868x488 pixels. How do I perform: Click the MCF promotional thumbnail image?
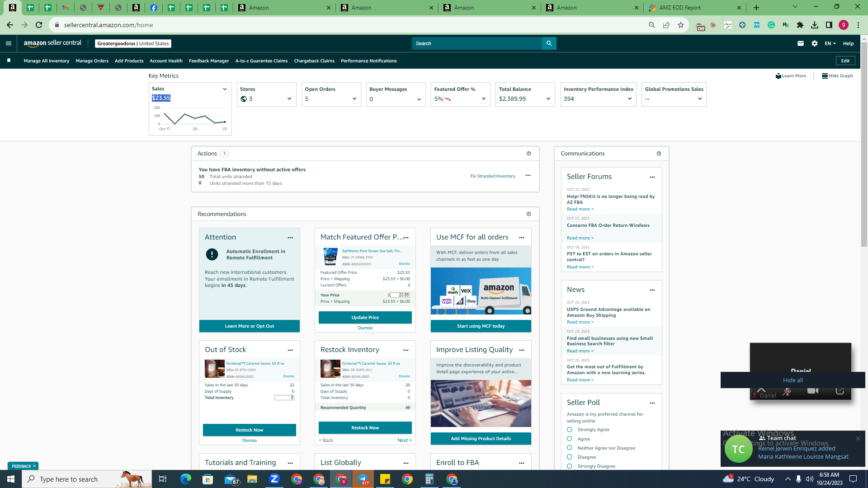481,291
